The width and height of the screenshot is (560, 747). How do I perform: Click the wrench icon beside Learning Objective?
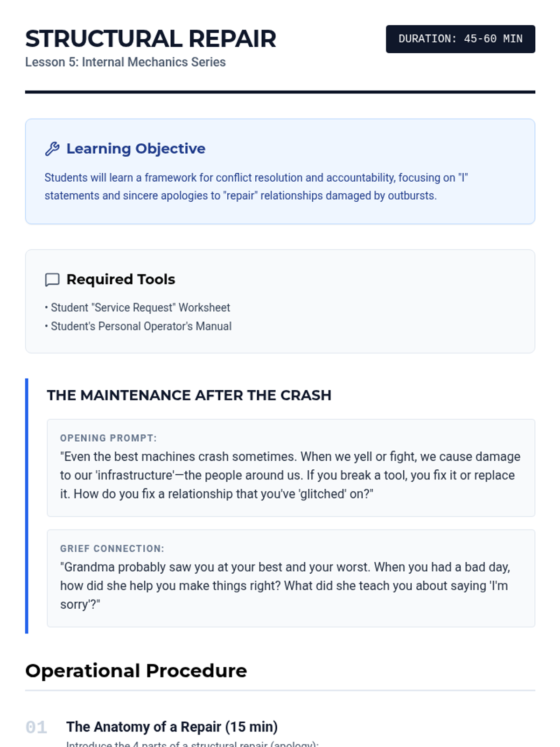[x=52, y=148]
